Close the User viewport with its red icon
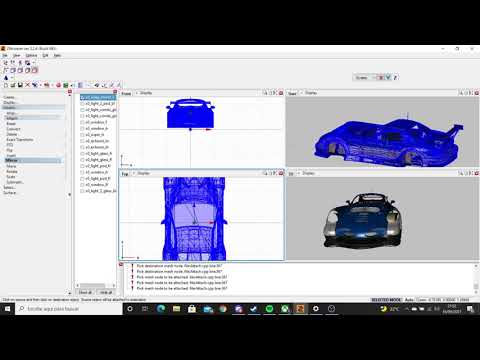Image resolution: width=480 pixels, height=360 pixels. pyautogui.click(x=477, y=93)
